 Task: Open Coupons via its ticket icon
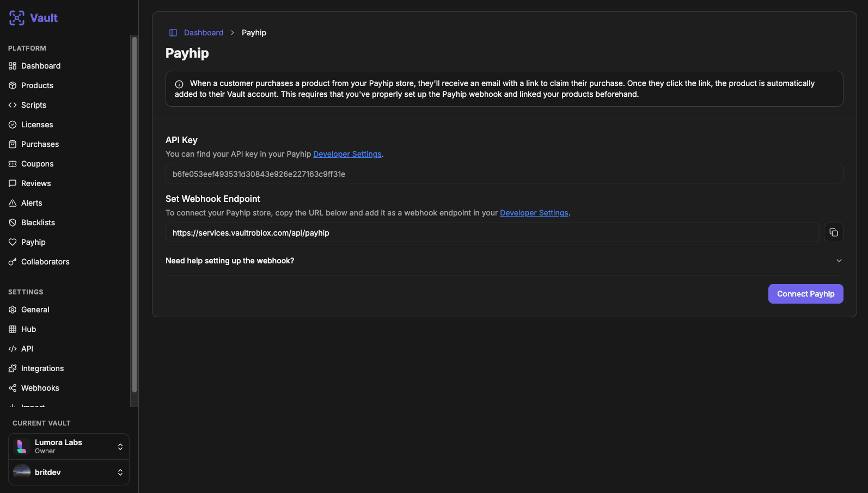coord(13,164)
